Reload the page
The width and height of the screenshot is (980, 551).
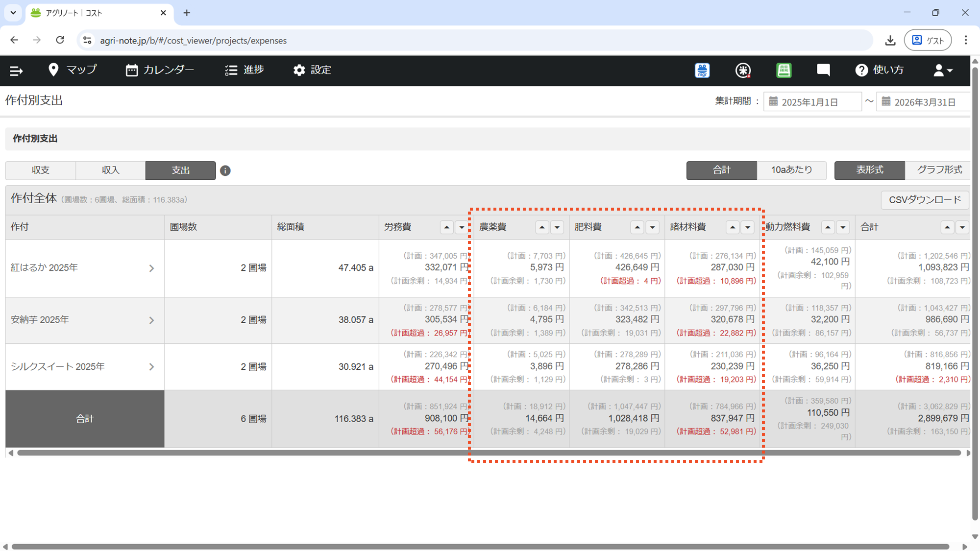click(x=60, y=40)
